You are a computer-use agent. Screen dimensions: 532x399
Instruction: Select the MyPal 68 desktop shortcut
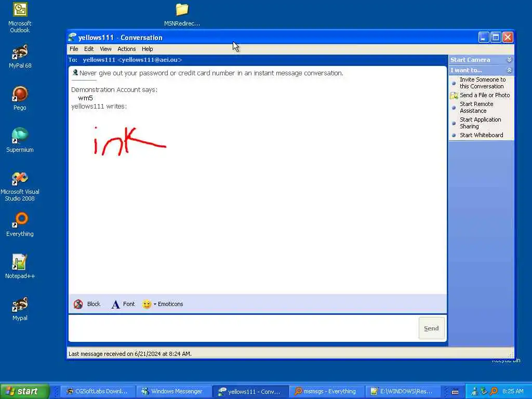tap(20, 56)
